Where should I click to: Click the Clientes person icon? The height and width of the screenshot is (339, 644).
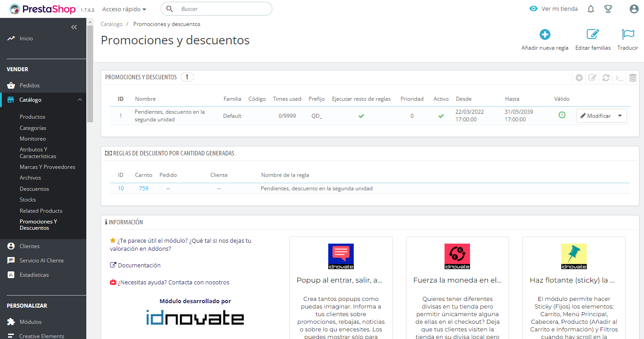[11, 246]
